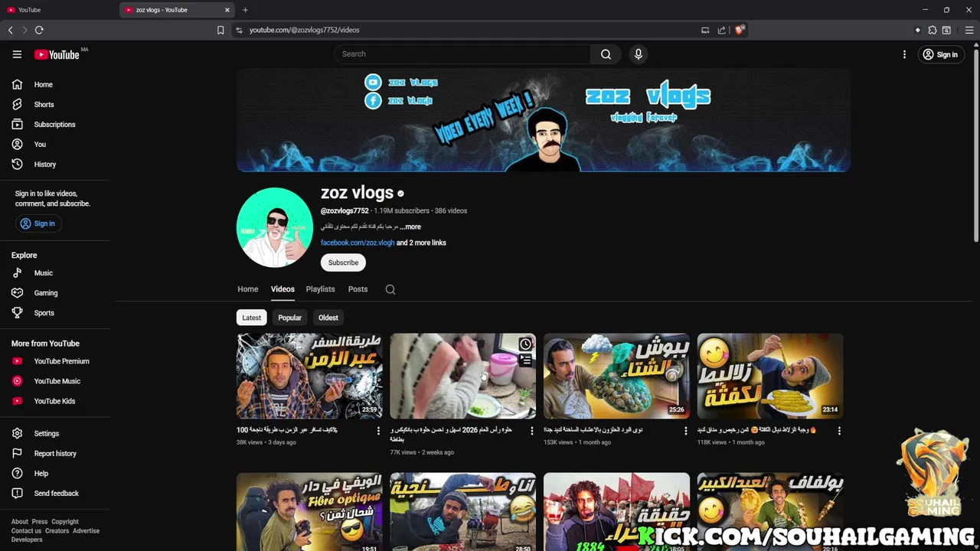Add hovered video to Watch later

(x=525, y=344)
